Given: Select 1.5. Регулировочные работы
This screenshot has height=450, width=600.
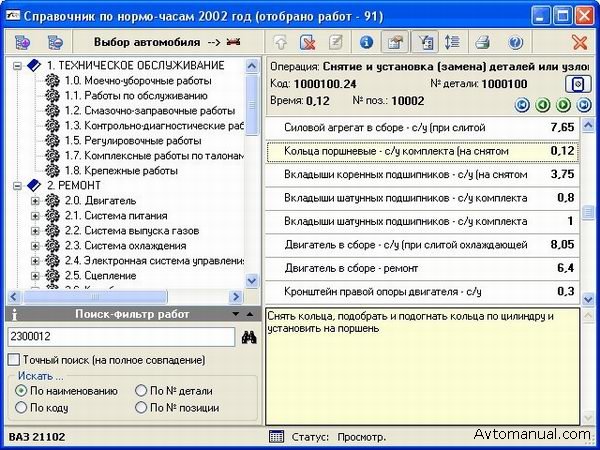Looking at the screenshot, I should (133, 141).
